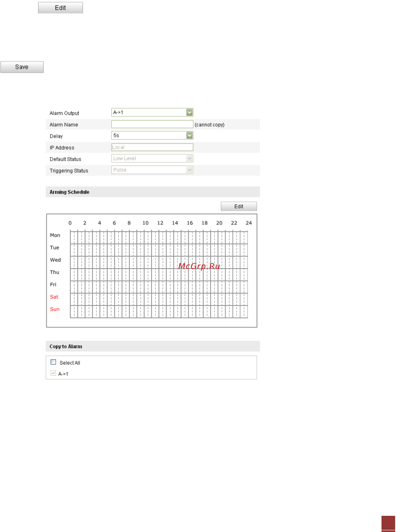Click the Sat row in schedule grid
Screen dimensions: 396x532
point(159,299)
